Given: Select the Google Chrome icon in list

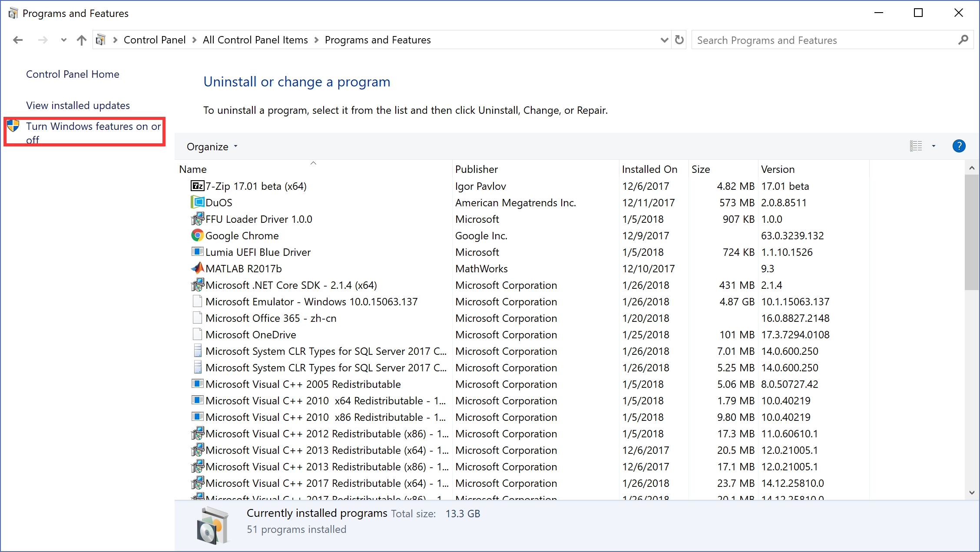Looking at the screenshot, I should pos(197,235).
